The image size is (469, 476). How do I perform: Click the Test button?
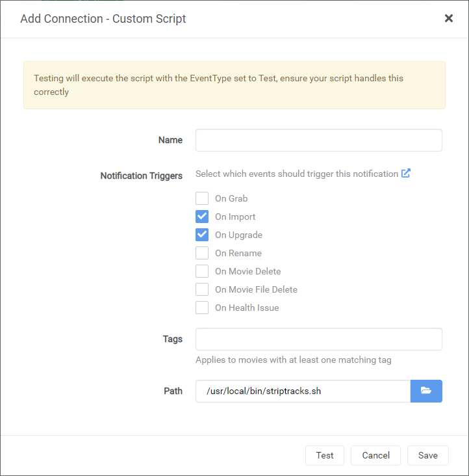(x=325, y=455)
